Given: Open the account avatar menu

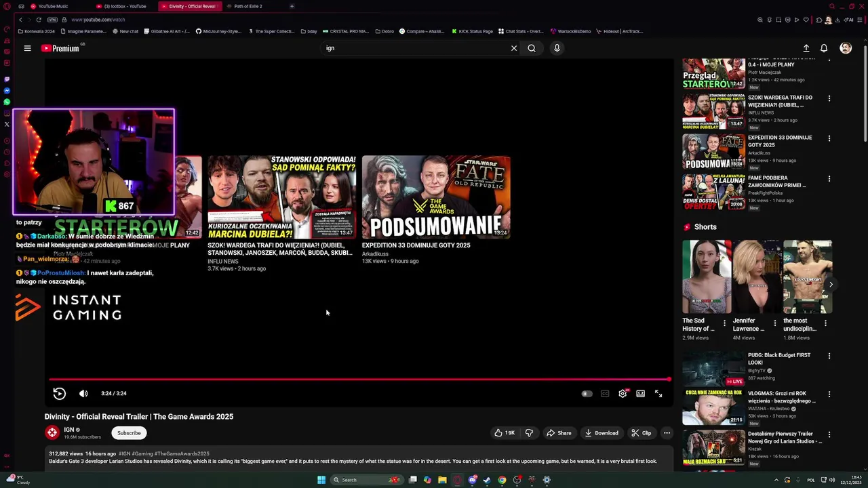Looking at the screenshot, I should [x=846, y=48].
